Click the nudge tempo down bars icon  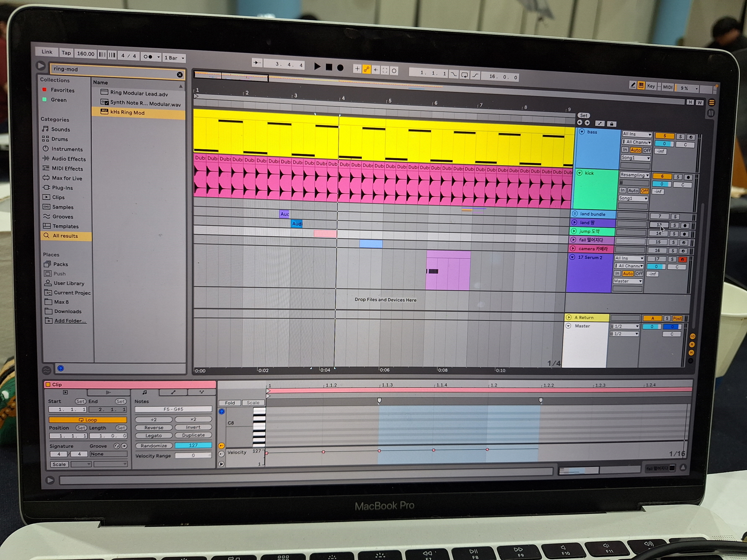click(x=102, y=54)
